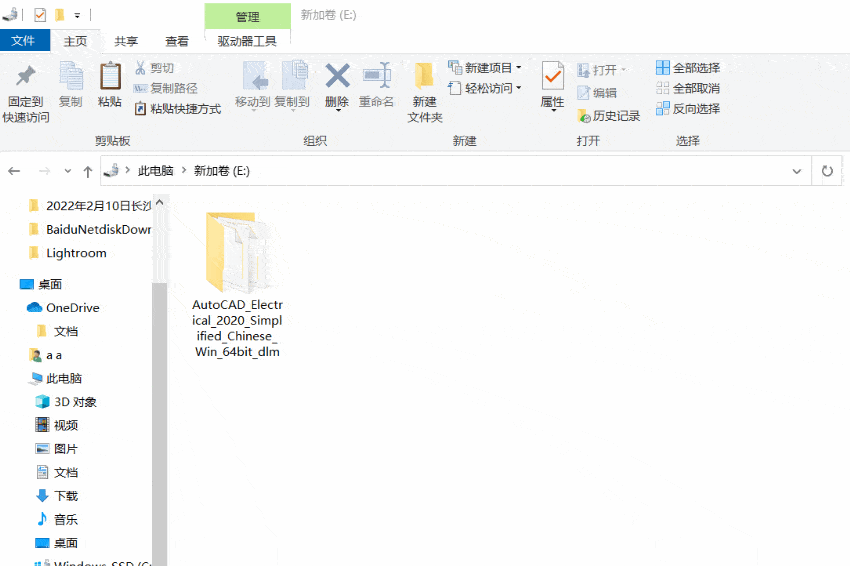
Task: Click the 复制 copy icon in ribbon
Action: pos(71,78)
